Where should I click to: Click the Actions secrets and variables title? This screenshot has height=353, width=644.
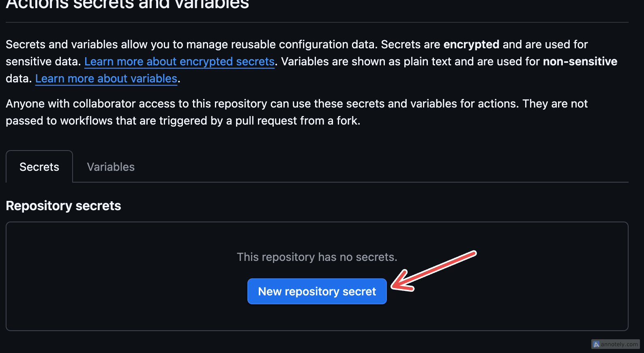click(x=127, y=4)
